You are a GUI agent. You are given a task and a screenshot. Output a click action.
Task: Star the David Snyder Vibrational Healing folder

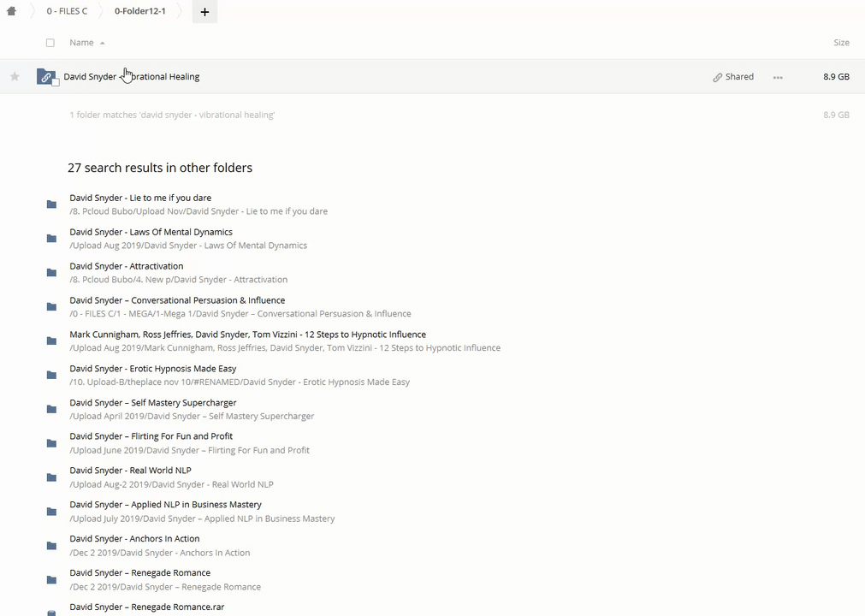point(15,77)
